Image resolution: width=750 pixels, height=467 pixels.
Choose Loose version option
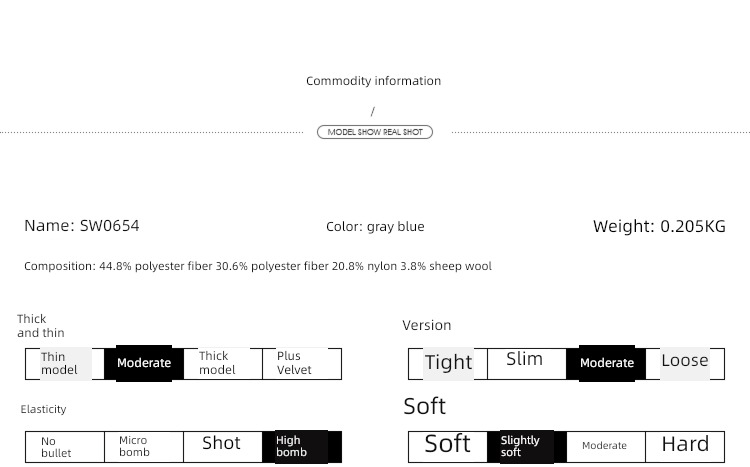point(685,364)
